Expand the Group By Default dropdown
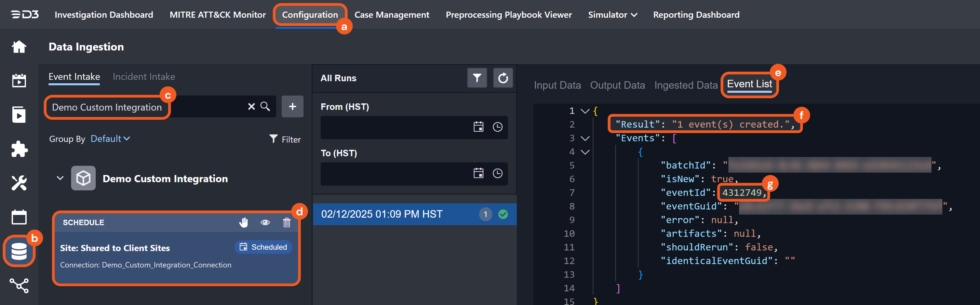Image resolution: width=980 pixels, height=305 pixels. click(x=110, y=139)
